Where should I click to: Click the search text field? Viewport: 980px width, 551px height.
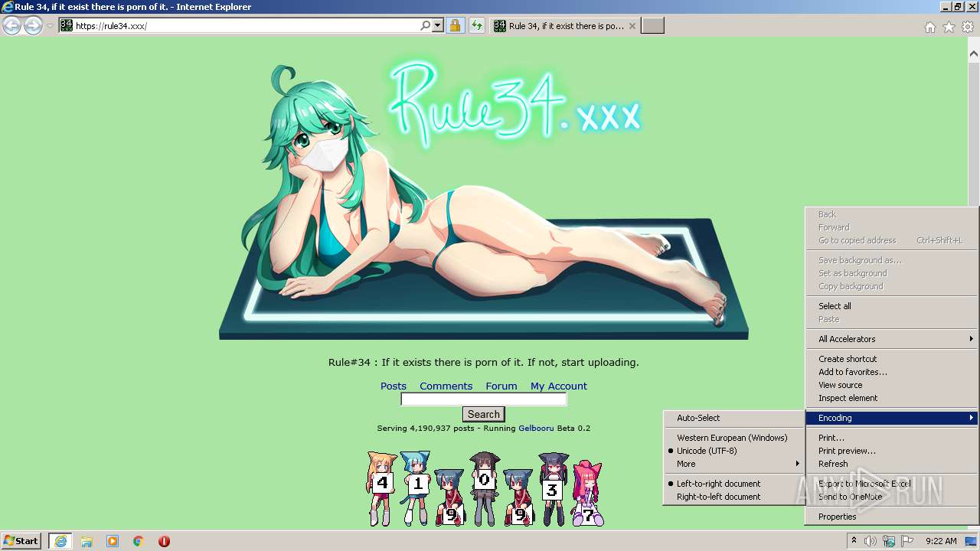(484, 399)
